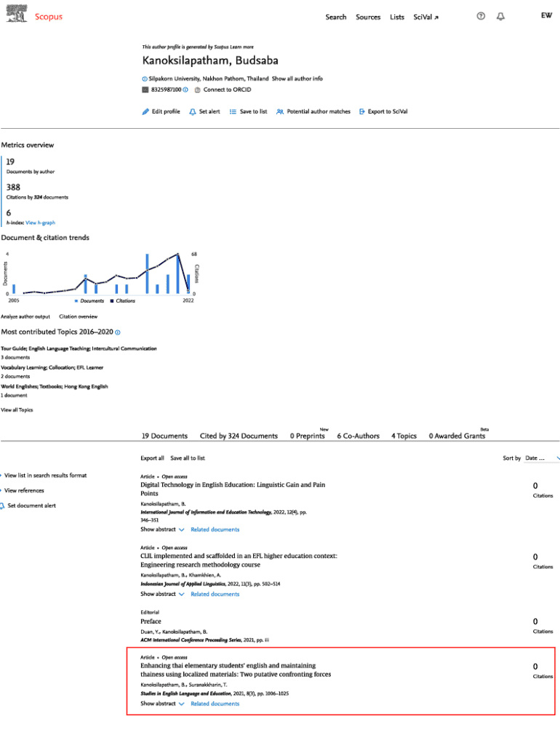Click the View h-graph link

(40, 223)
